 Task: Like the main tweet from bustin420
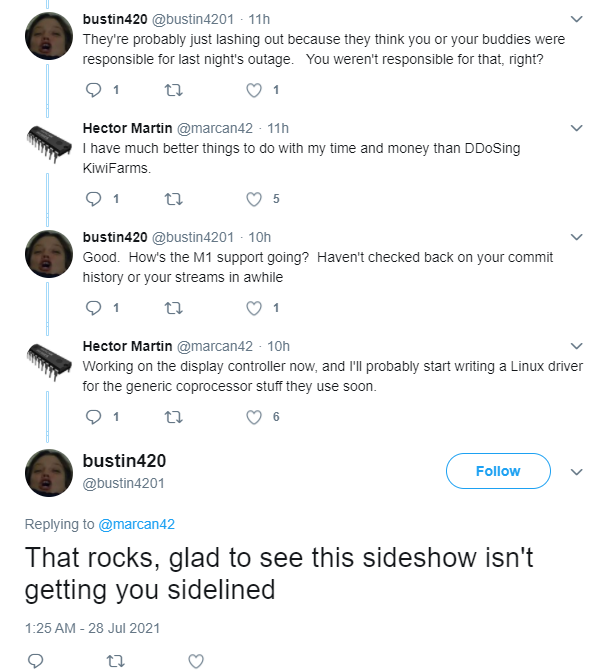(x=196, y=661)
